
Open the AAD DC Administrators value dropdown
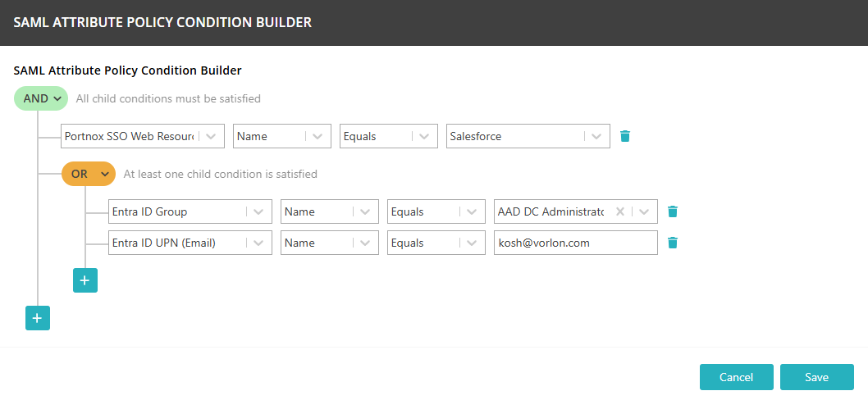[644, 211]
